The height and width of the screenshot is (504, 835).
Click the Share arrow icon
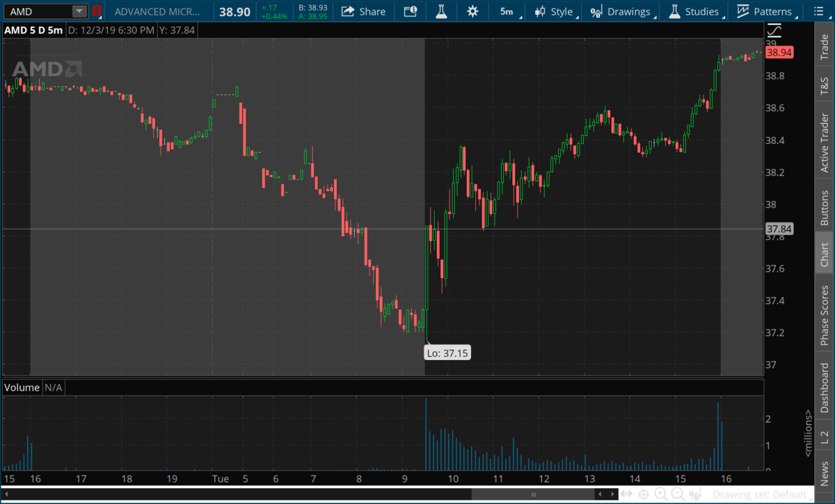(348, 11)
